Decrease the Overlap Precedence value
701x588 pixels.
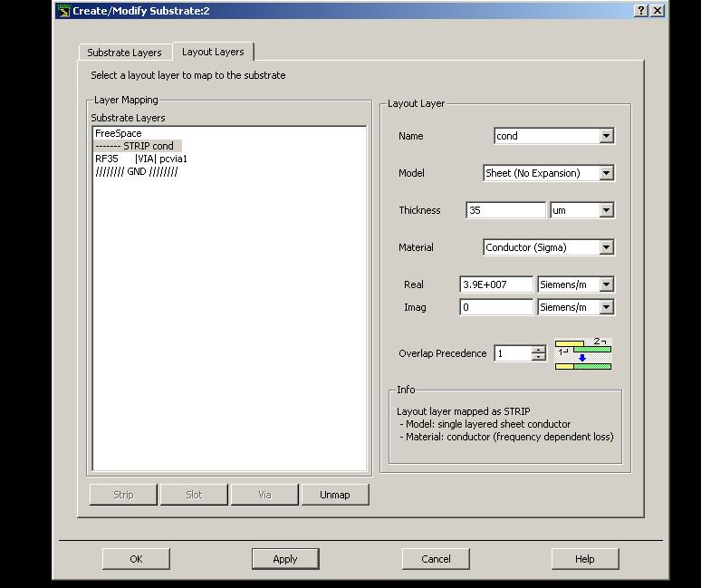click(538, 358)
